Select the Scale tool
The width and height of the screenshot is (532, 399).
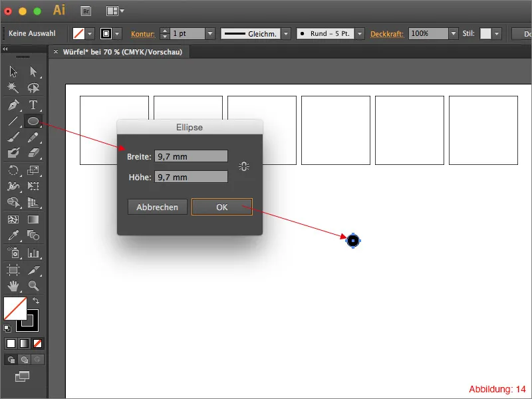pos(33,170)
